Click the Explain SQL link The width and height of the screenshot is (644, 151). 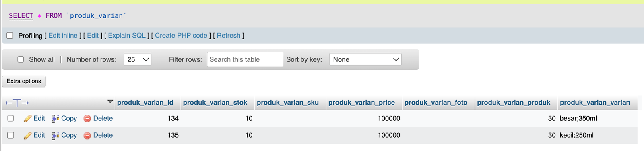(x=127, y=36)
